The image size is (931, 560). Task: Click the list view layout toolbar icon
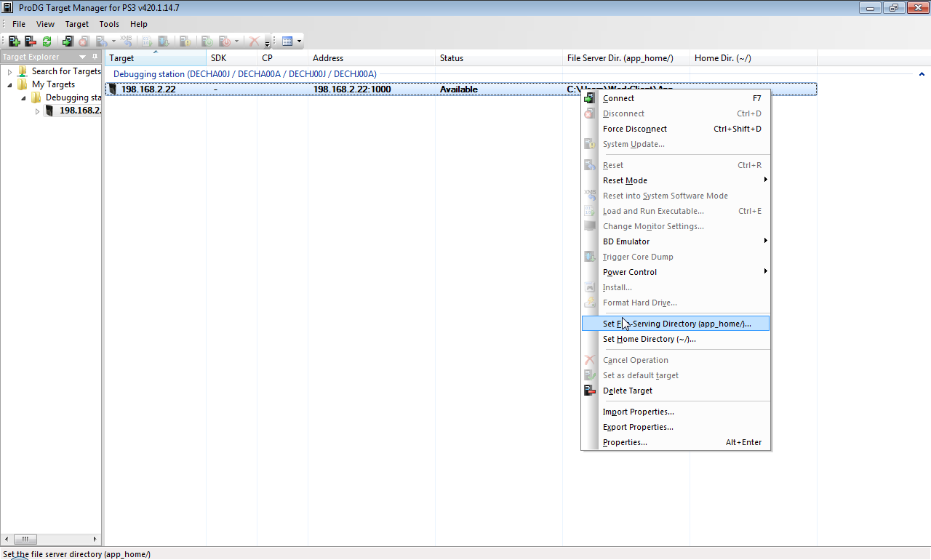pyautogui.click(x=287, y=41)
